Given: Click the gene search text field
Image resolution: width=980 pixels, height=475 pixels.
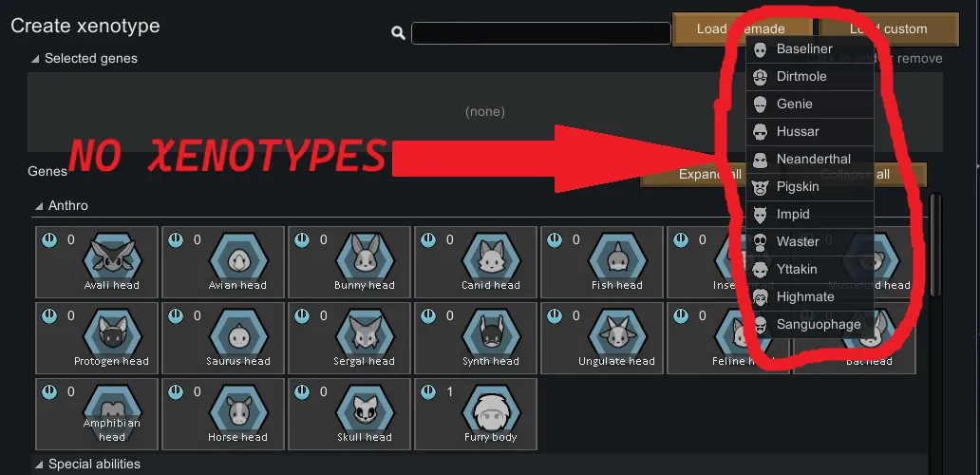Looking at the screenshot, I should 541,33.
